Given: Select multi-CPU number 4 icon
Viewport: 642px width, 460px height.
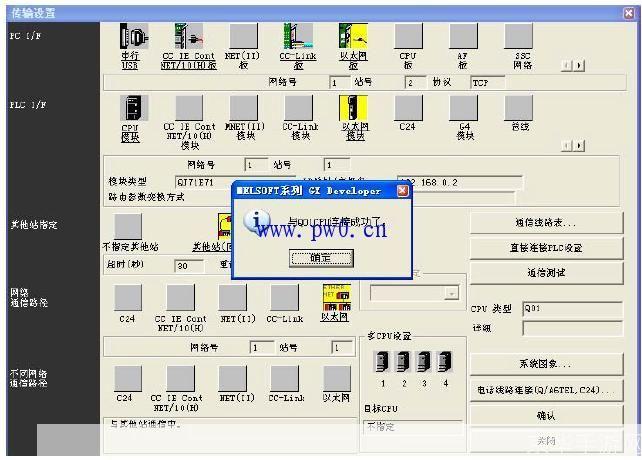Looking at the screenshot, I should pos(445,362).
